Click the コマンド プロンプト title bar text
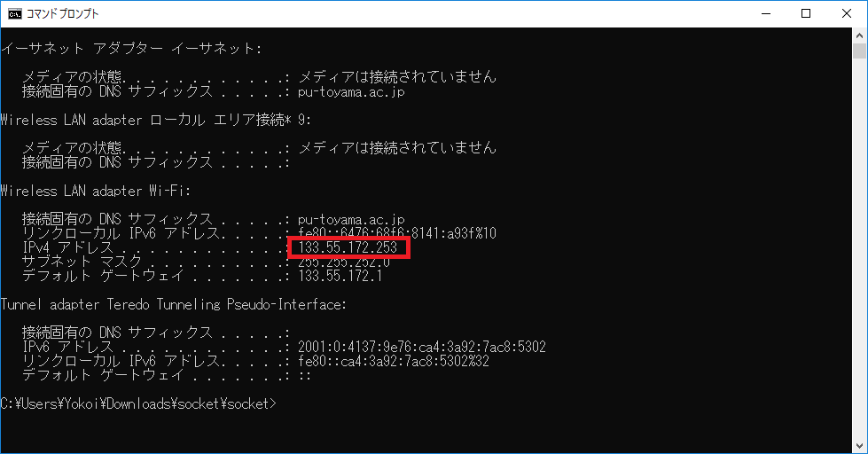Image resolution: width=868 pixels, height=454 pixels. click(x=64, y=14)
